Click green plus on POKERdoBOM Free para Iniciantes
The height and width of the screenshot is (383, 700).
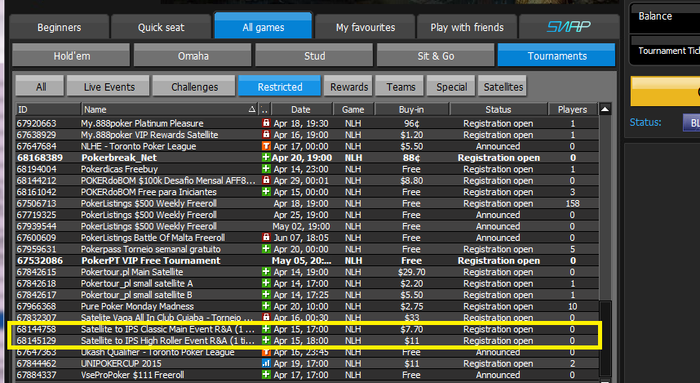click(266, 192)
